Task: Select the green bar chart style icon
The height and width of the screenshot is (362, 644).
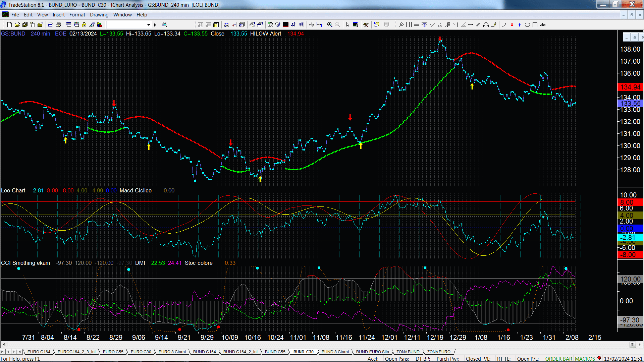Action: pyautogui.click(x=286, y=24)
